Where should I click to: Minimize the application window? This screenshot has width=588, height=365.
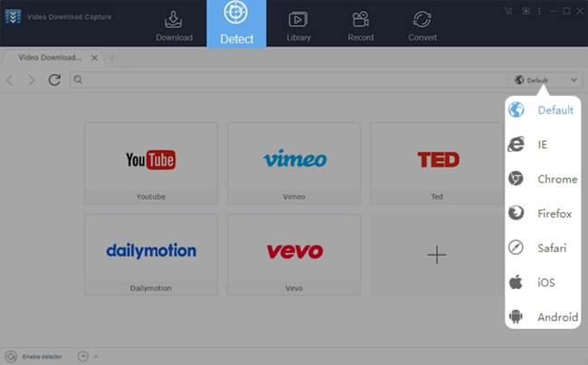coord(553,11)
